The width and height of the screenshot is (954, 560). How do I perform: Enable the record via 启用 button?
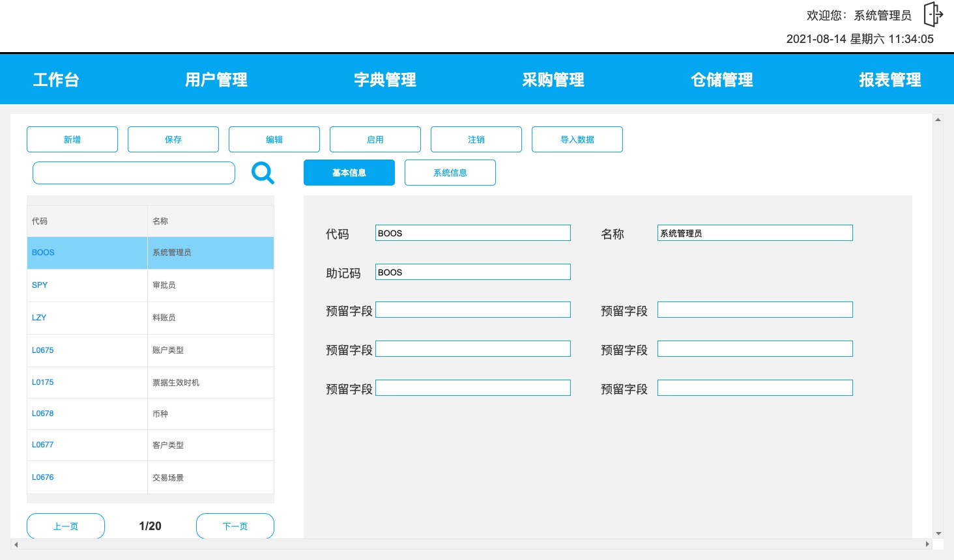click(375, 139)
